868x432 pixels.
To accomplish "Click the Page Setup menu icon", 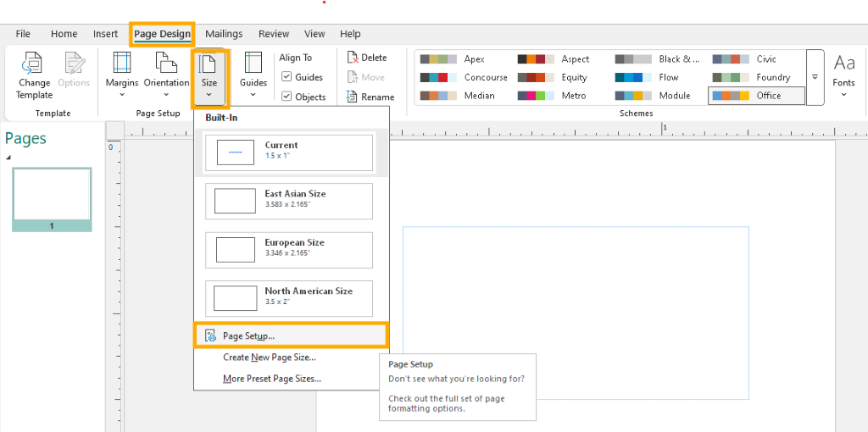I will pos(211,335).
